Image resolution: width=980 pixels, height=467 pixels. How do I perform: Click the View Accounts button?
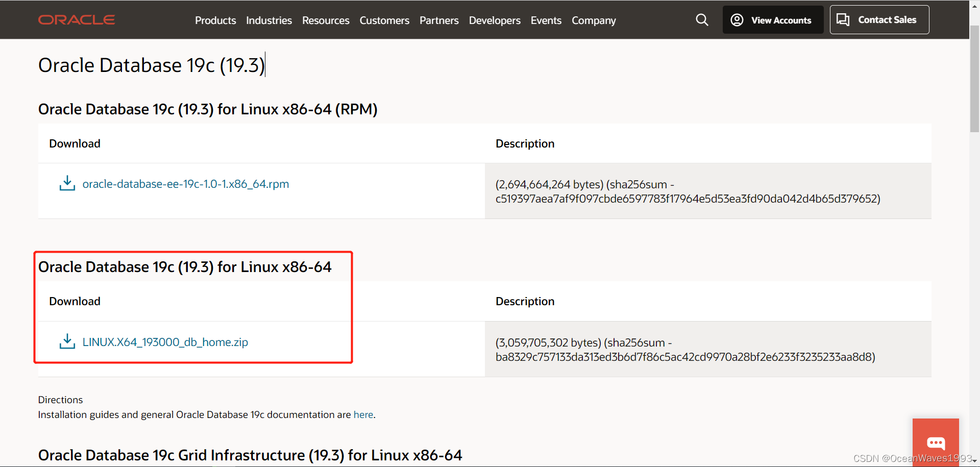pyautogui.click(x=773, y=20)
